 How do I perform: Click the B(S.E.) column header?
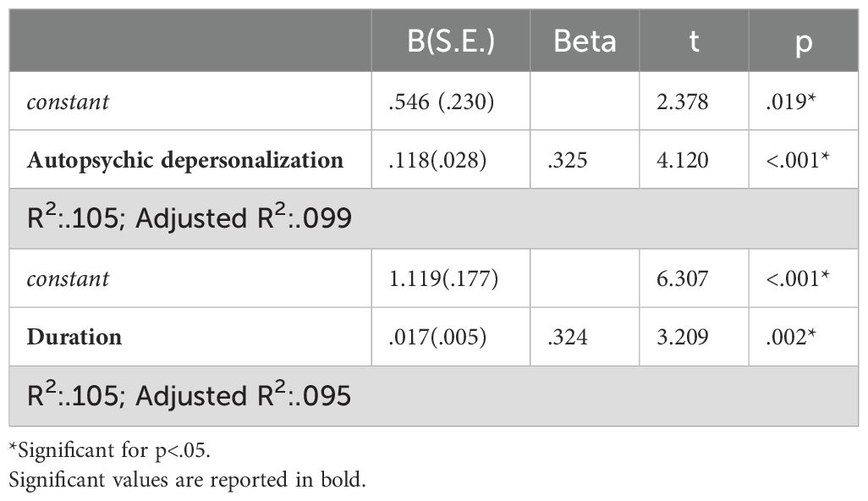click(451, 41)
